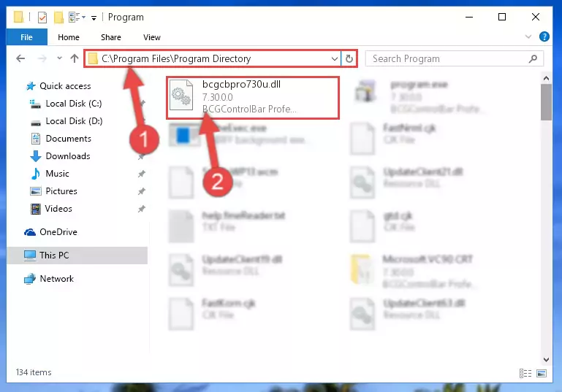Switch to Details view layout icon

coord(525,373)
